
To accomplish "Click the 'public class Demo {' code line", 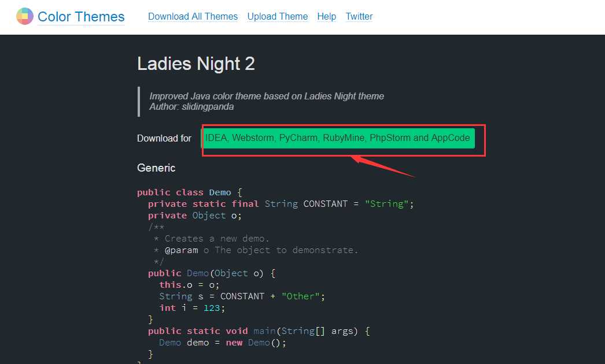I will pos(190,192).
